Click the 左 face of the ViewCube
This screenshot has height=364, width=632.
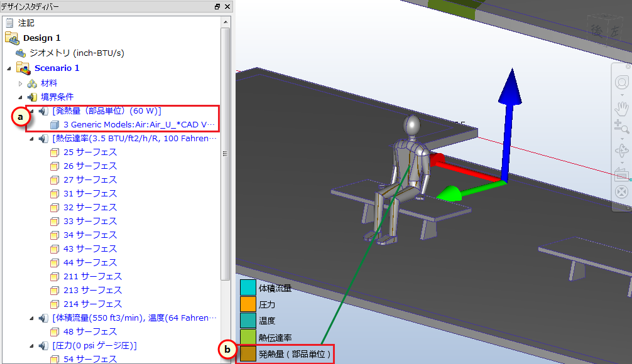pyautogui.click(x=614, y=31)
